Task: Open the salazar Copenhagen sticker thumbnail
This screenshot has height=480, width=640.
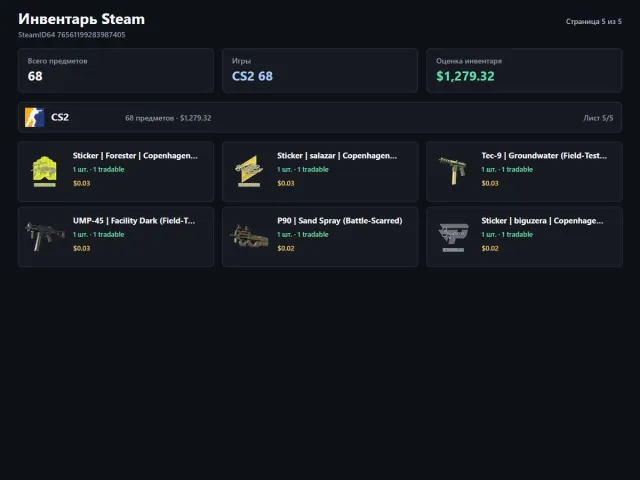Action: tap(249, 171)
